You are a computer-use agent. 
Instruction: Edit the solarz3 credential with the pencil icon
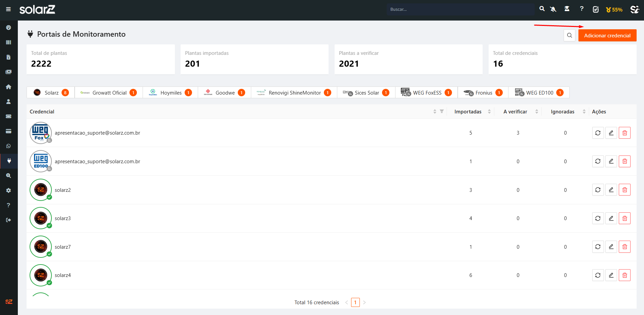pyautogui.click(x=611, y=218)
